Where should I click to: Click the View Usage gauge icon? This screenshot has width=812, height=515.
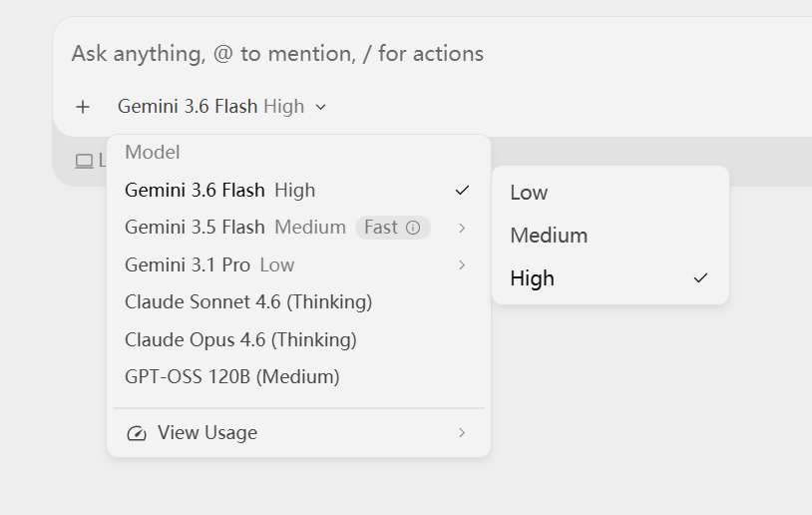click(x=137, y=433)
